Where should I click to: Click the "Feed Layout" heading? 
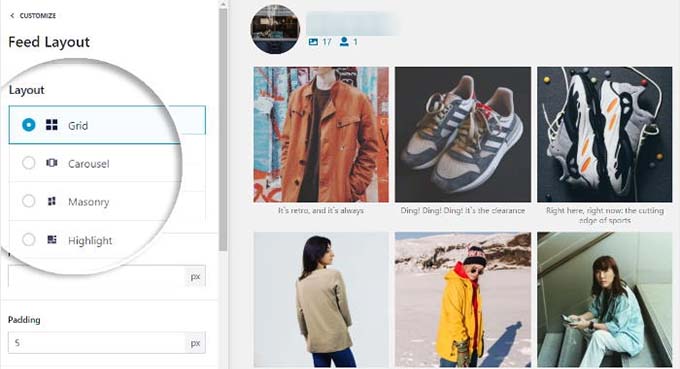pos(49,42)
